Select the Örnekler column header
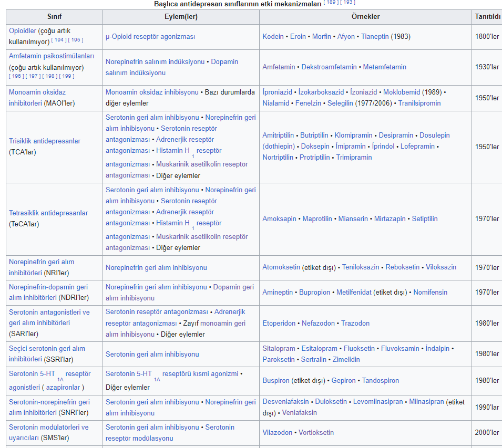Viewport: 502px width, 448px height. point(365,17)
